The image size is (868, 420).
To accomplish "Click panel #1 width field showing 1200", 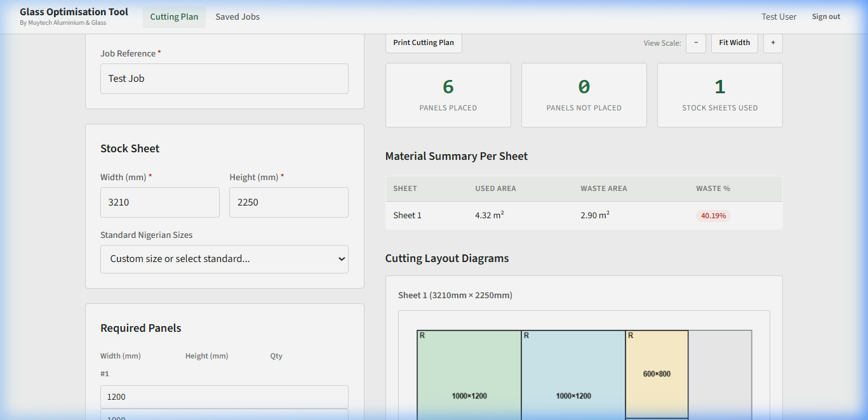I will [224, 397].
